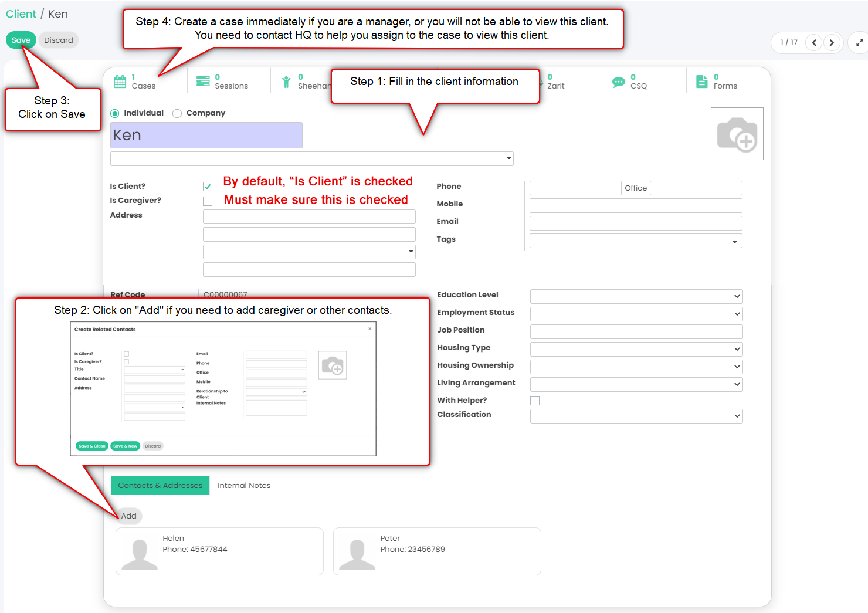Enable the With Helper? checkbox

pyautogui.click(x=535, y=401)
